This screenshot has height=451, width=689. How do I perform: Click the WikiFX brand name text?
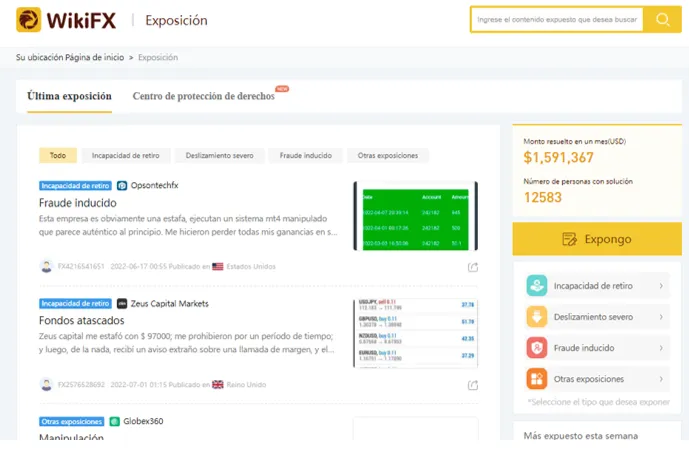click(81, 20)
